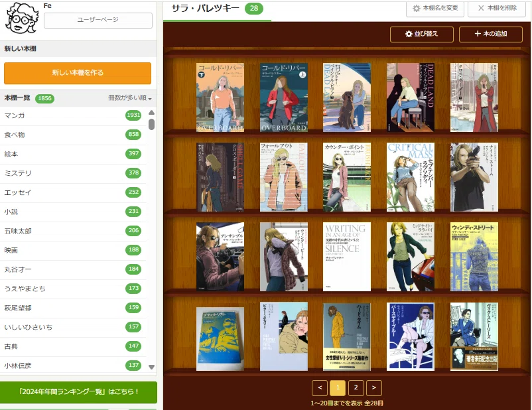Open カウンター・ポイント book cover
The width and height of the screenshot is (532, 410).
pos(347,177)
